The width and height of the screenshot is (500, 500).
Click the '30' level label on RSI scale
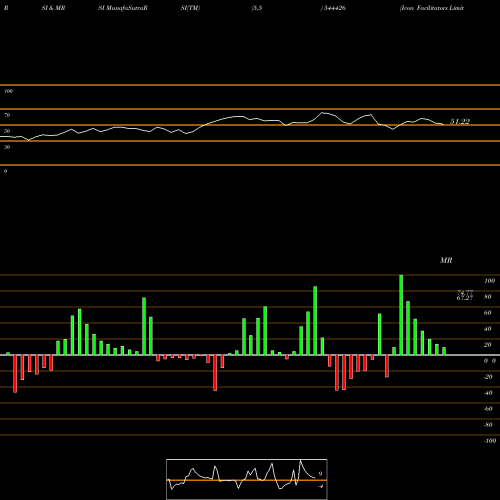pyautogui.click(x=7, y=147)
